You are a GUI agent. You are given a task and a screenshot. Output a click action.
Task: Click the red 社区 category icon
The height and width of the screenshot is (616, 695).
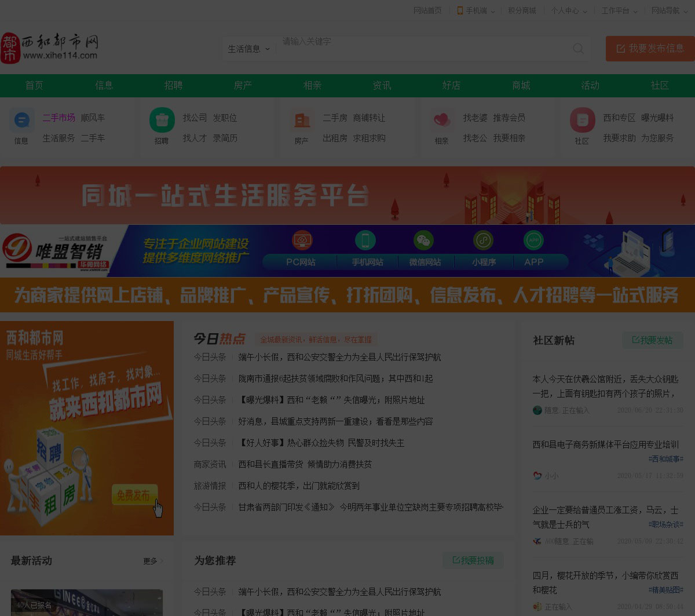[x=582, y=121]
